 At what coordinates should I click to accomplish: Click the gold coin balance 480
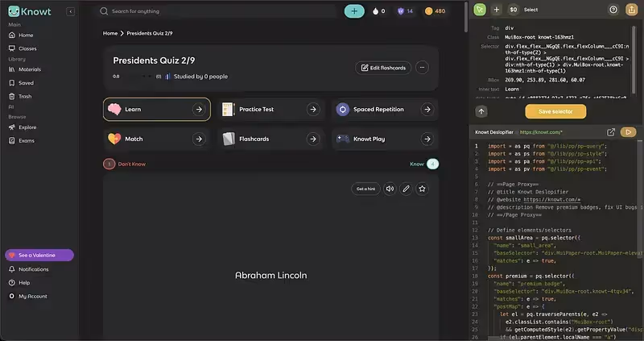point(435,11)
